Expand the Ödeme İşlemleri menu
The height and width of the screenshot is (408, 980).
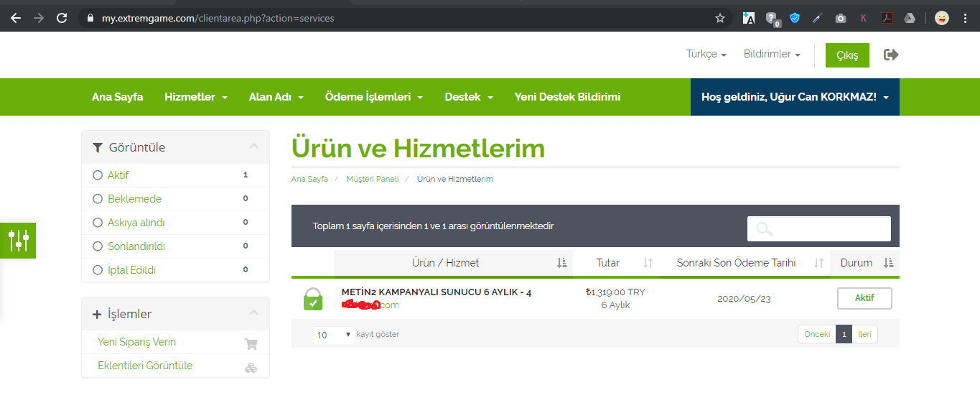click(374, 97)
